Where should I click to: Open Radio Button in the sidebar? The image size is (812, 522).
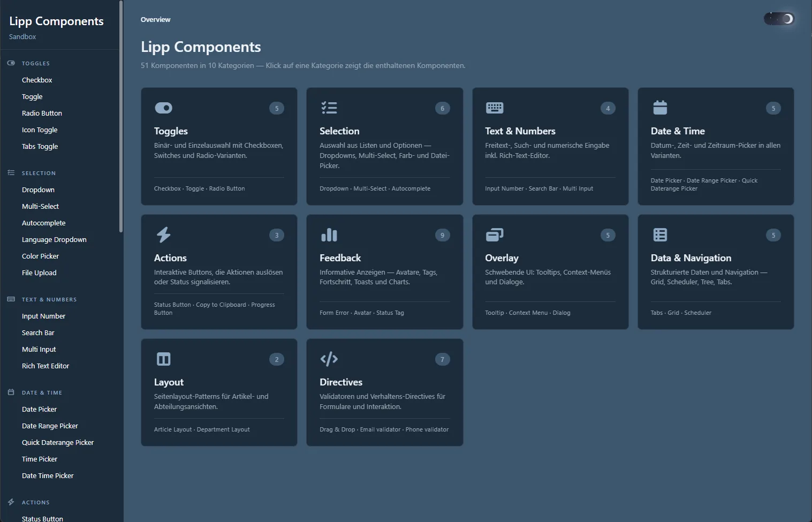point(42,113)
